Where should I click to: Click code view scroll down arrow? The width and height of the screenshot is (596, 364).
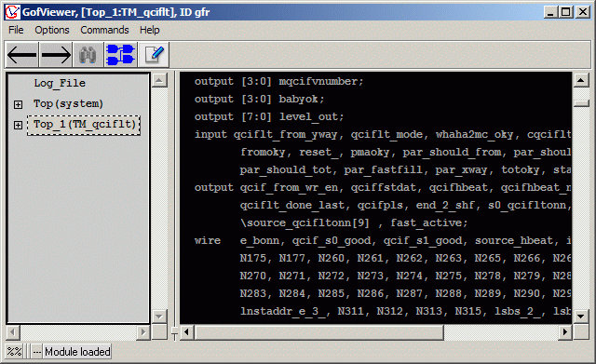click(581, 317)
